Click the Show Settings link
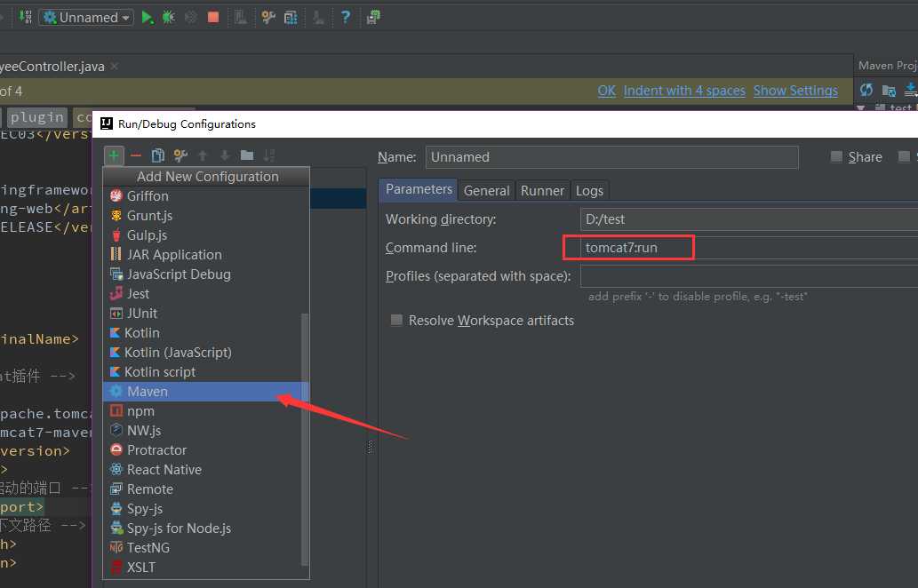The width and height of the screenshot is (918, 588). [795, 91]
